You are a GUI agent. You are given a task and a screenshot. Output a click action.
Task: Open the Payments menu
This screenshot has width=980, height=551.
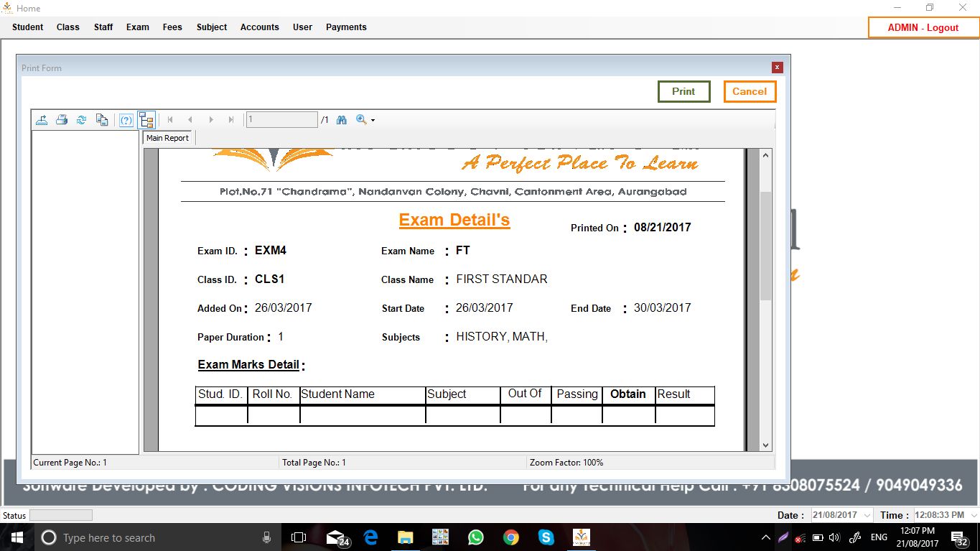tap(346, 27)
